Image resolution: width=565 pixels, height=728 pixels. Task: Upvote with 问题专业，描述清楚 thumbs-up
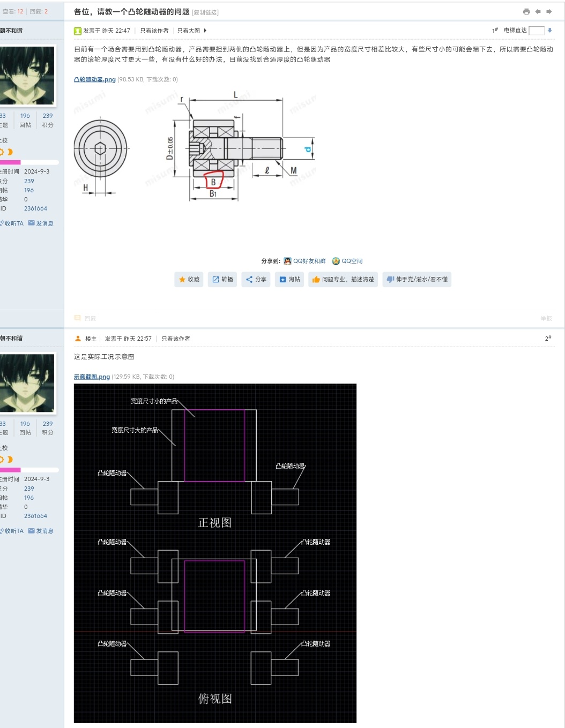pos(343,280)
